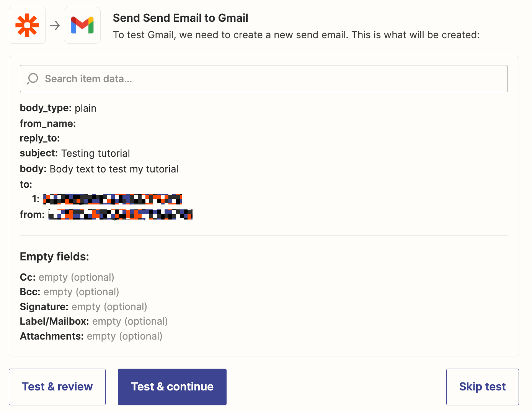
Task: Select the redacted from address
Action: point(120,215)
